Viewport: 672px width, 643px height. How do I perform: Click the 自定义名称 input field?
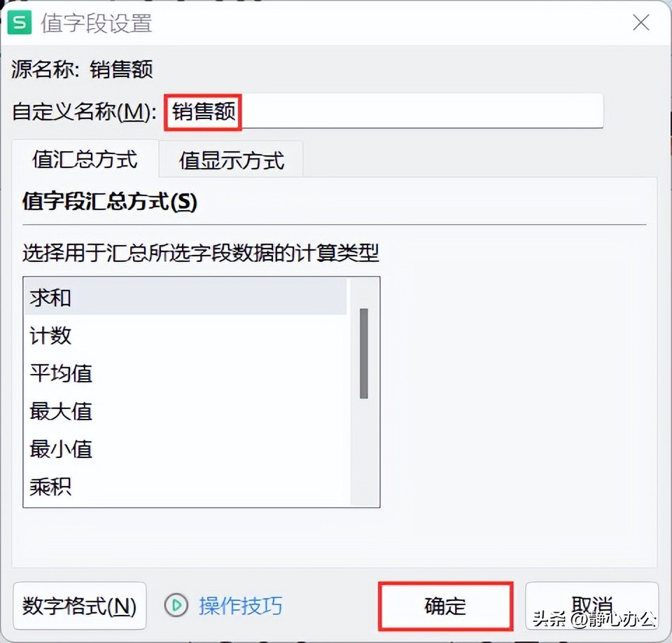(x=384, y=111)
